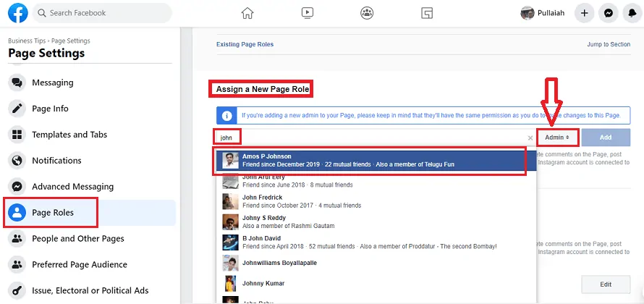Open the Notifications bell icon

pyautogui.click(x=632, y=13)
